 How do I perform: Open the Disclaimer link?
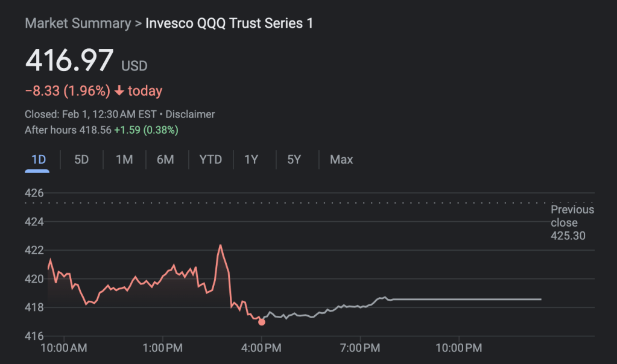(x=190, y=114)
